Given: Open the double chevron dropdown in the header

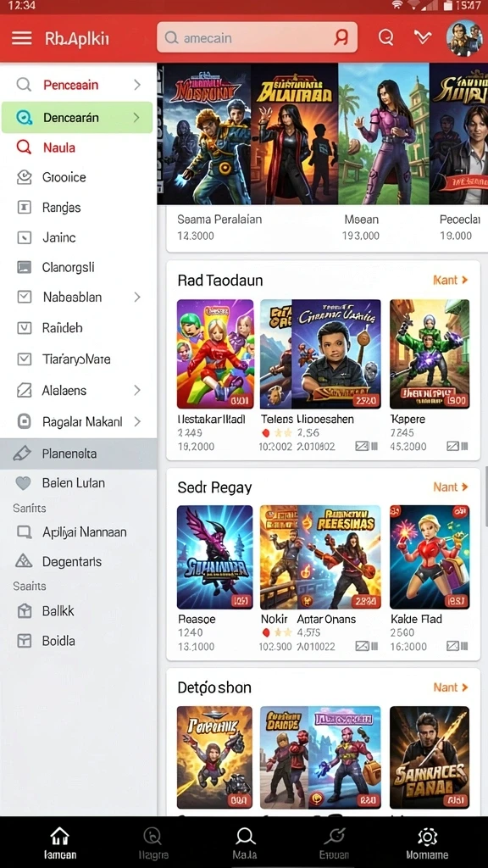Looking at the screenshot, I should point(423,37).
